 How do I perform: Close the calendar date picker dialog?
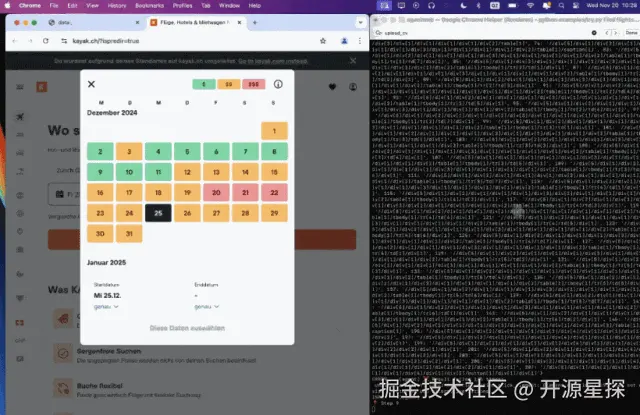pyautogui.click(x=91, y=84)
